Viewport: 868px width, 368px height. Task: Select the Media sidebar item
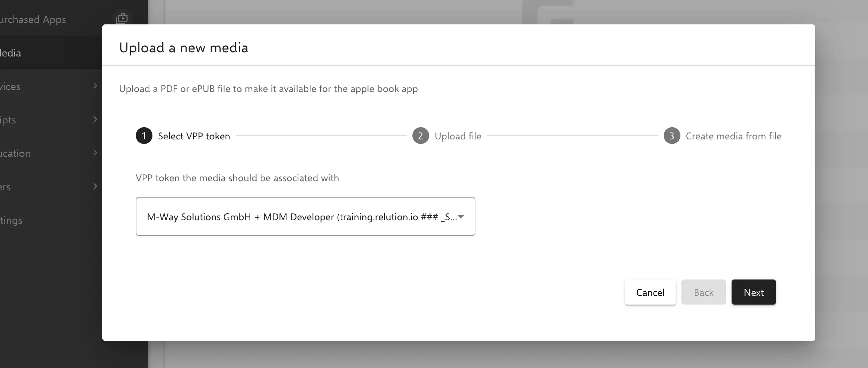point(11,53)
